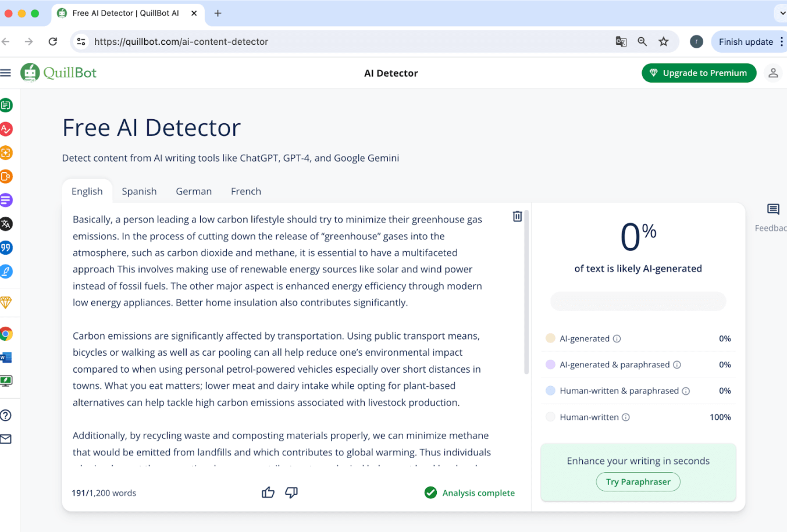787x532 pixels.
Task: Switch to the Spanish tab
Action: click(x=139, y=191)
